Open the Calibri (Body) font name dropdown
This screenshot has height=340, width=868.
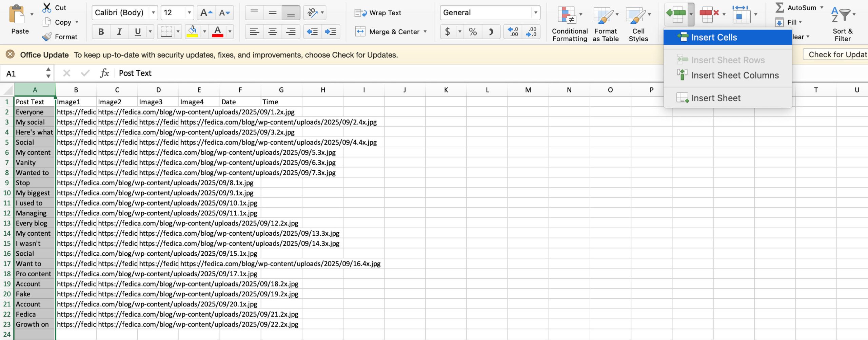coord(153,13)
